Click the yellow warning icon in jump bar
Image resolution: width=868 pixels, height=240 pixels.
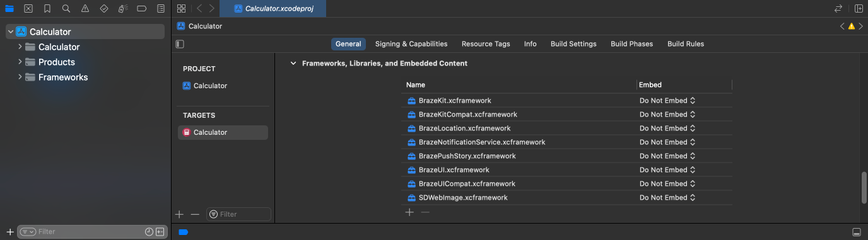851,26
